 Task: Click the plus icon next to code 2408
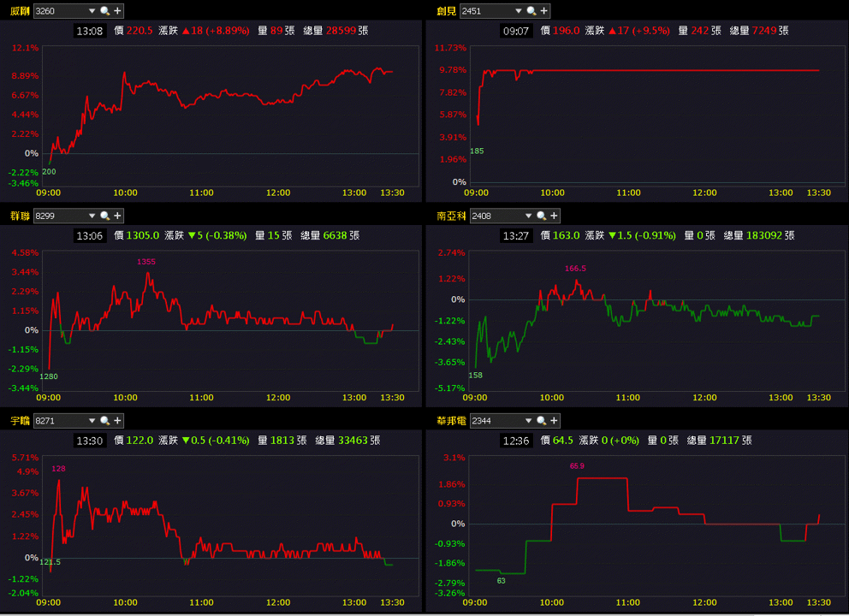(554, 216)
